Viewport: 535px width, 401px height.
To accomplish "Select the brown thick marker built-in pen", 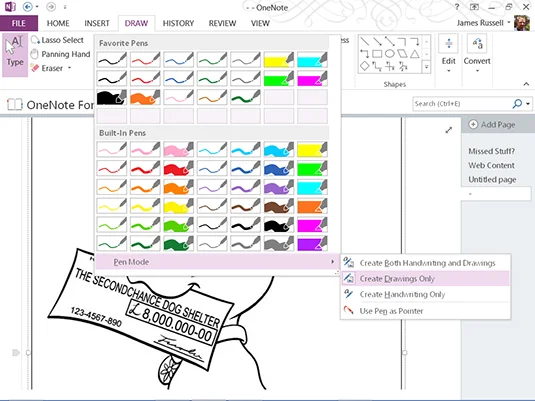I will [x=279, y=206].
